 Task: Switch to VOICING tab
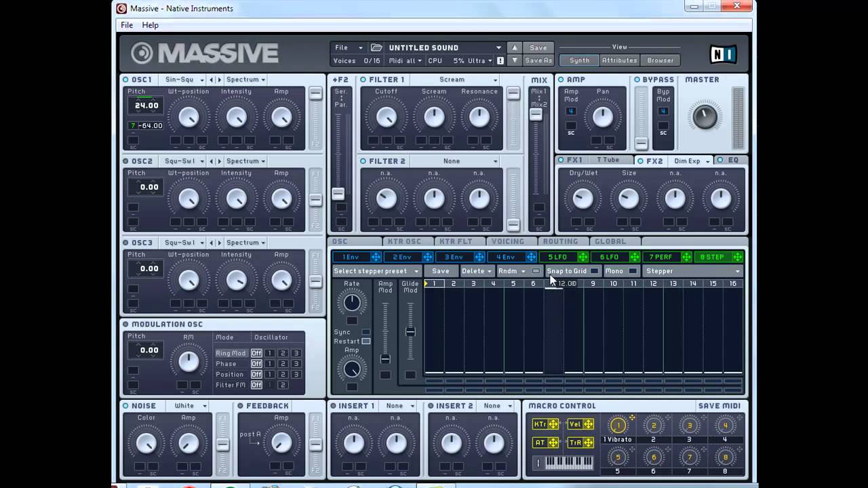508,241
